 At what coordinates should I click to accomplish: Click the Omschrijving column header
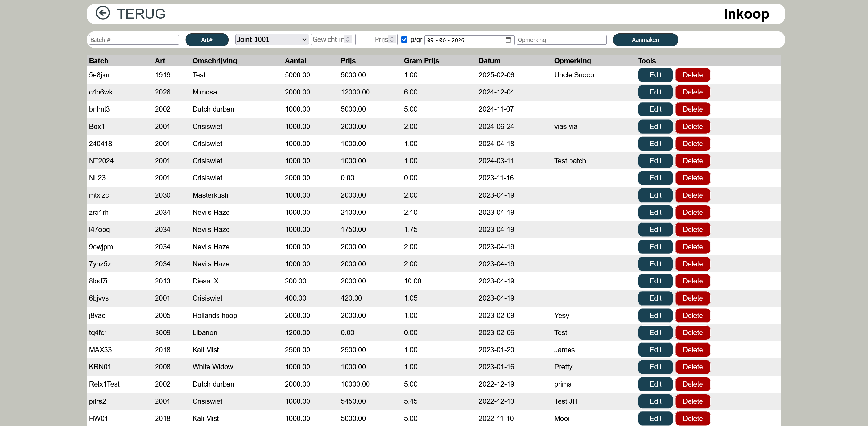(x=215, y=61)
